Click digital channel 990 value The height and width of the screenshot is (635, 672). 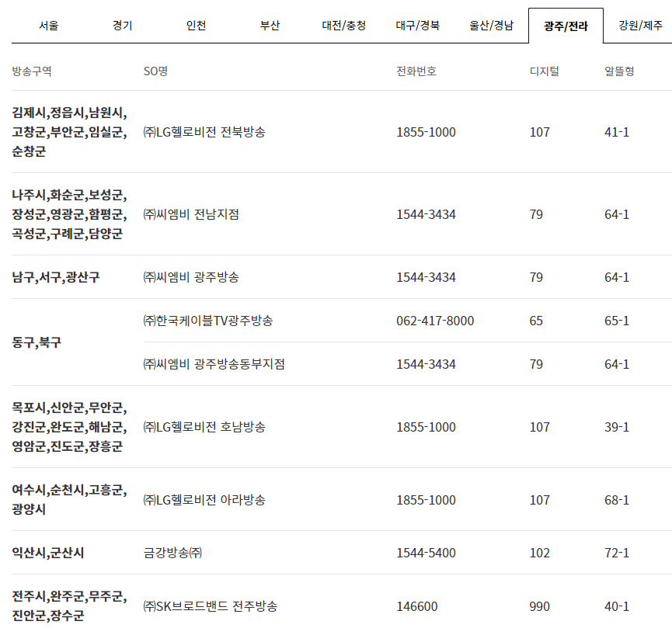[540, 606]
